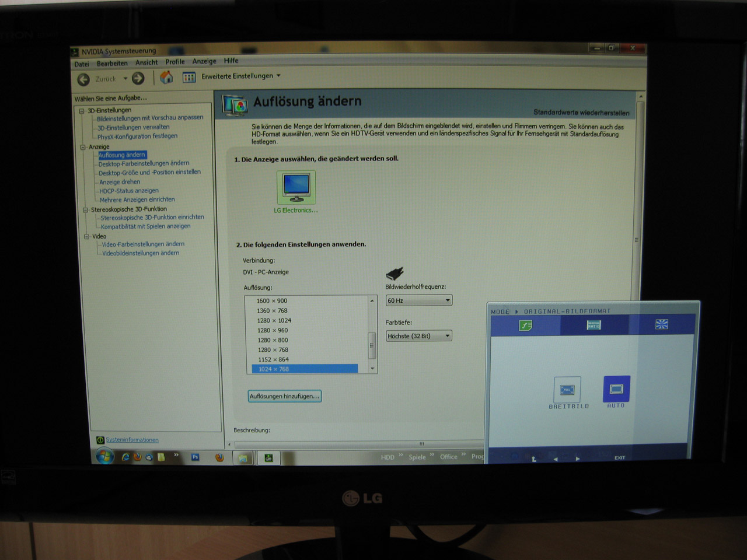
Task: Click Auflösungen hinzufügen button
Action: pos(285,396)
